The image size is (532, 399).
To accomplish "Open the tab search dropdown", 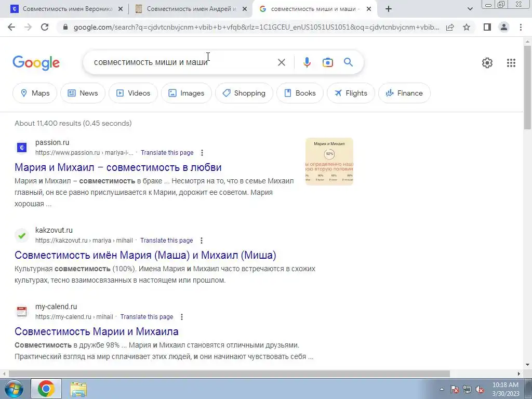I will 470,9.
